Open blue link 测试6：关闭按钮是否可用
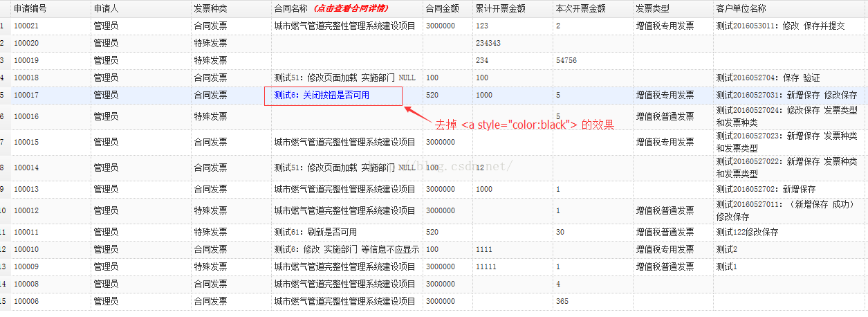 tap(322, 95)
